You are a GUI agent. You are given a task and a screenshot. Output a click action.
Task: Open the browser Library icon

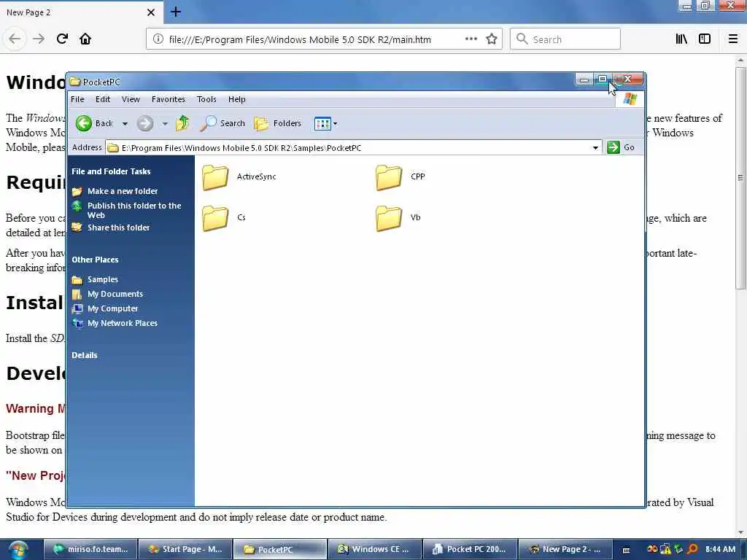(x=681, y=39)
